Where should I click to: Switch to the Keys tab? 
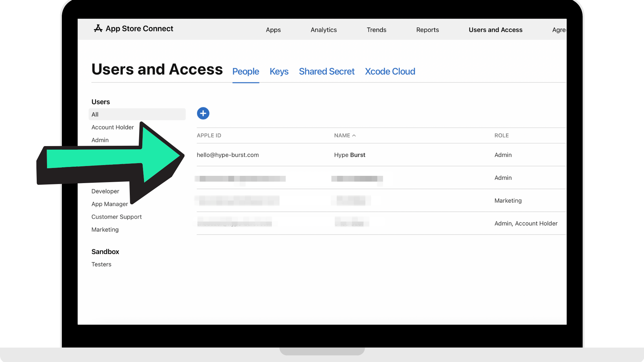[x=279, y=71]
